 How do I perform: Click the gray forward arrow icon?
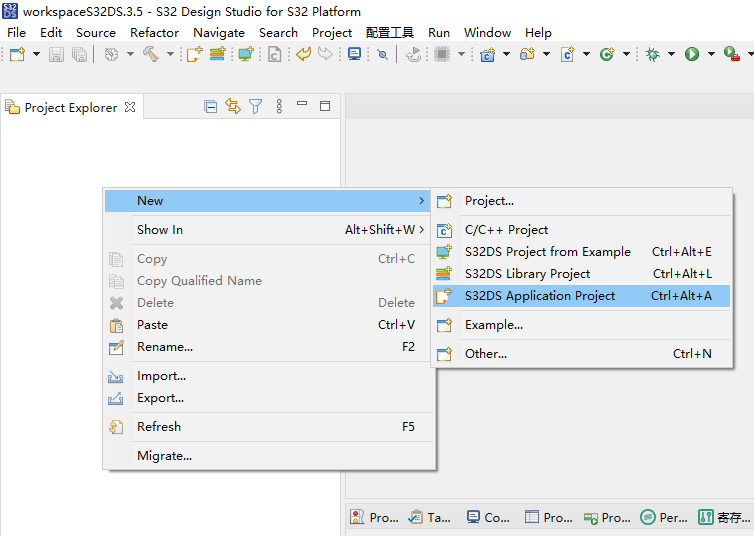(326, 54)
